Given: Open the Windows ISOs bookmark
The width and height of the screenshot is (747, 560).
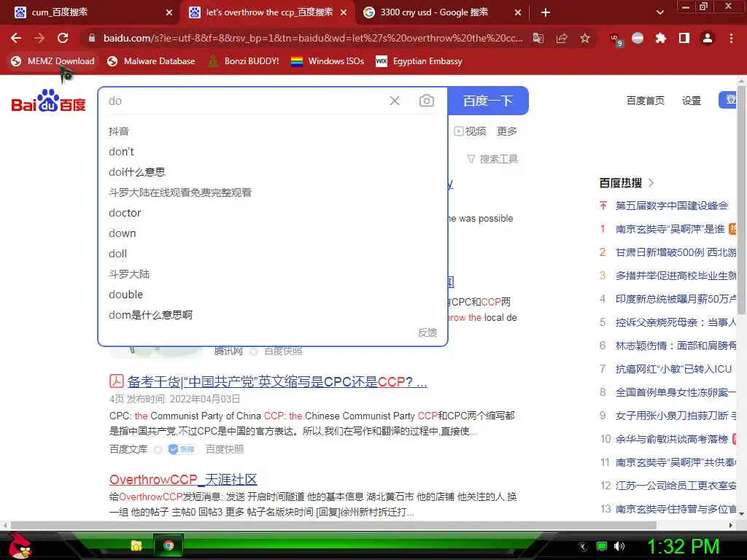Looking at the screenshot, I should tap(328, 61).
